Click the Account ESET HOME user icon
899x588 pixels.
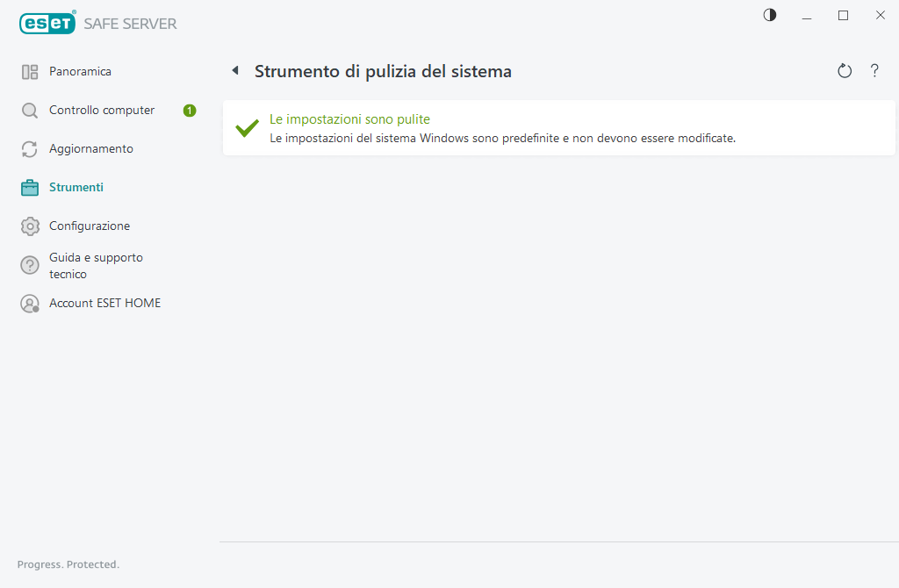tap(30, 304)
